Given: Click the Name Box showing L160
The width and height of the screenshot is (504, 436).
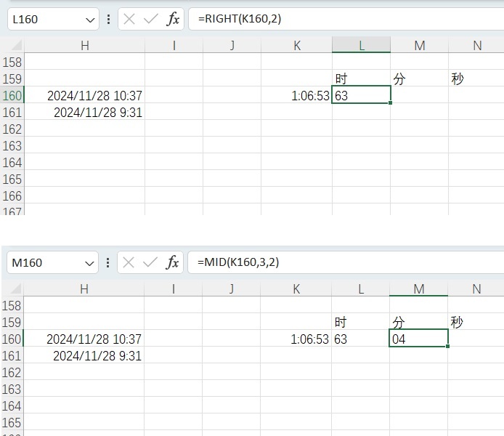Looking at the screenshot, I should (x=53, y=20).
